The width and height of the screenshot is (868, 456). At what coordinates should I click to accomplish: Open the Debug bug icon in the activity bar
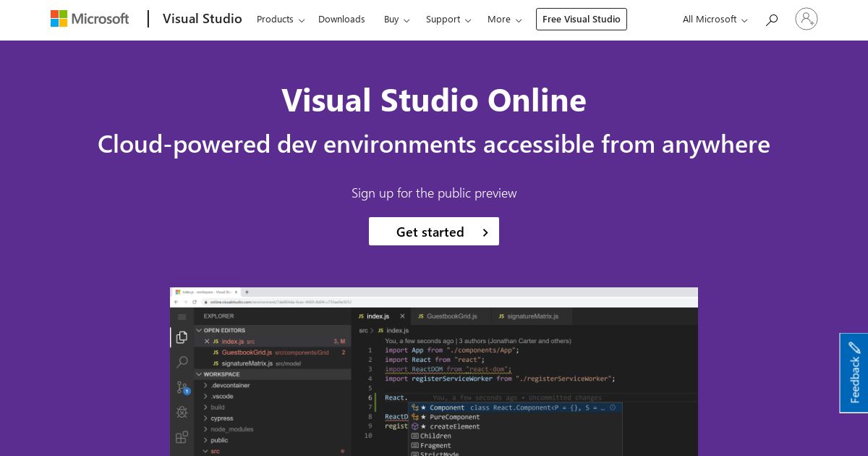click(x=182, y=412)
